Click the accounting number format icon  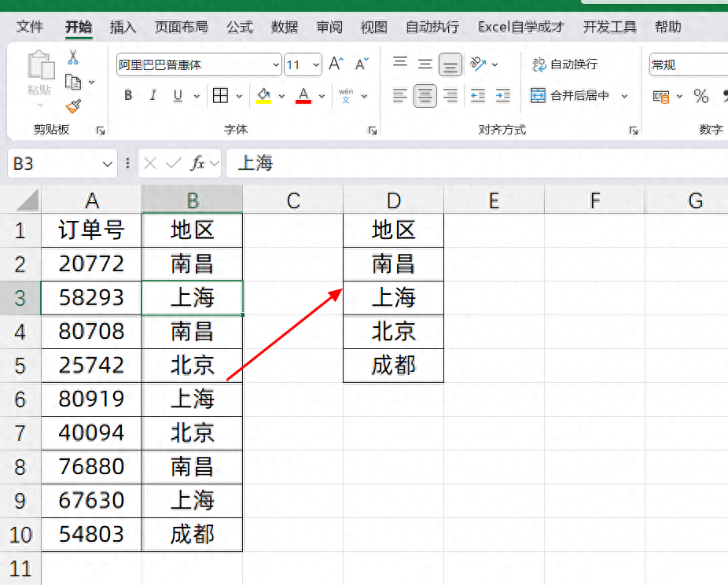661,96
